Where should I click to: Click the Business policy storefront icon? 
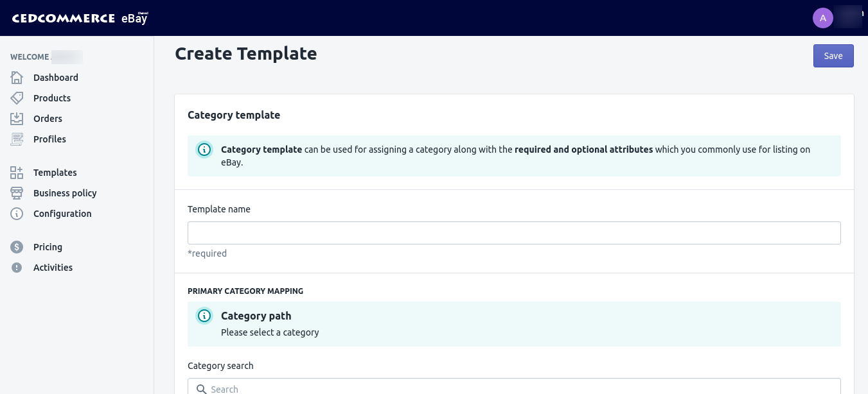(x=17, y=193)
